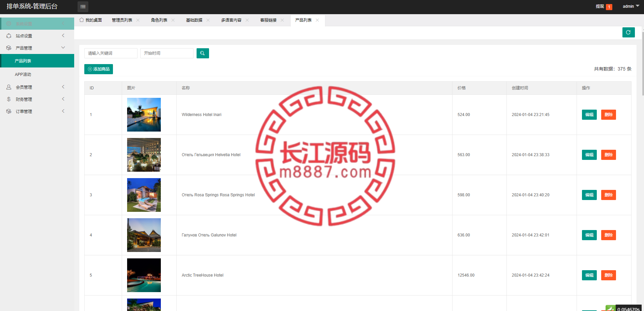Switch to the 管理员列表 tab

[122, 20]
